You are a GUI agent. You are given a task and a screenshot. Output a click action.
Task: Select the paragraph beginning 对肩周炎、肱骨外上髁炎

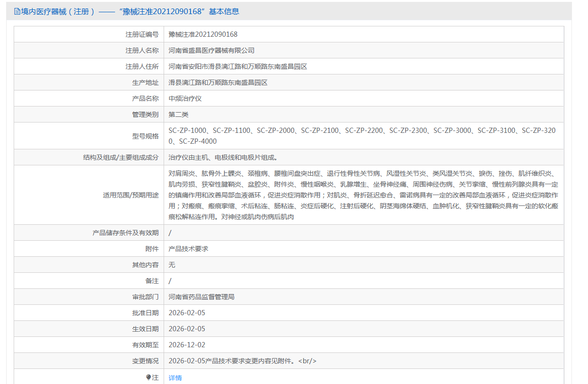point(364,195)
